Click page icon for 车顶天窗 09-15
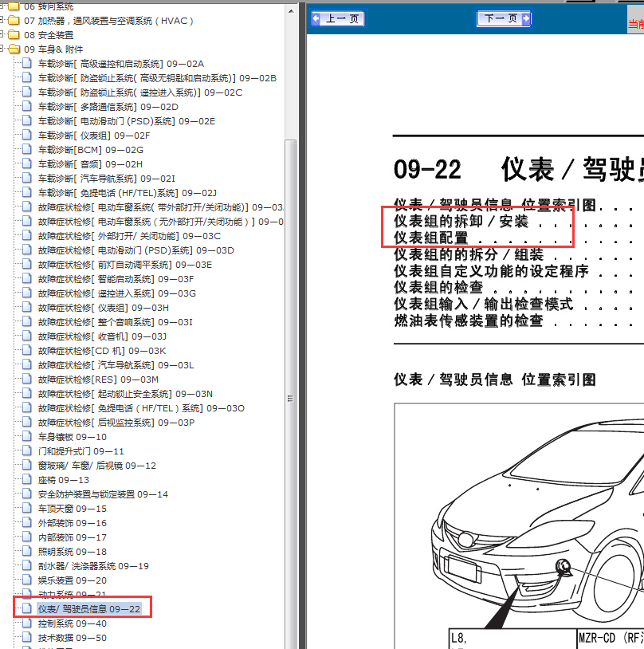This screenshot has width=644, height=649. (x=27, y=508)
